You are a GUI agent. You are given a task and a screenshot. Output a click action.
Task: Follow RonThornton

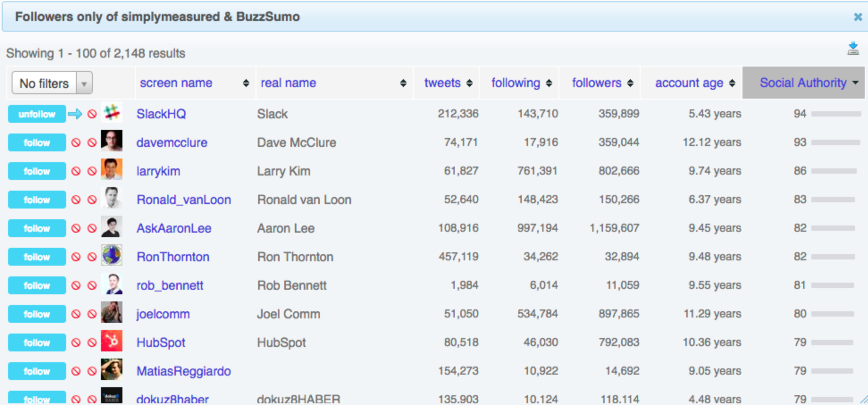[37, 257]
